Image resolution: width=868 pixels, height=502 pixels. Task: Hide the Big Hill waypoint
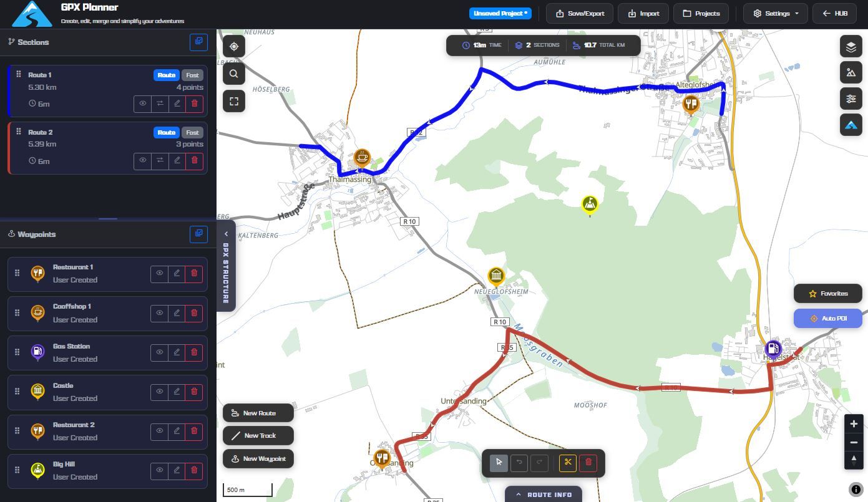(160, 470)
